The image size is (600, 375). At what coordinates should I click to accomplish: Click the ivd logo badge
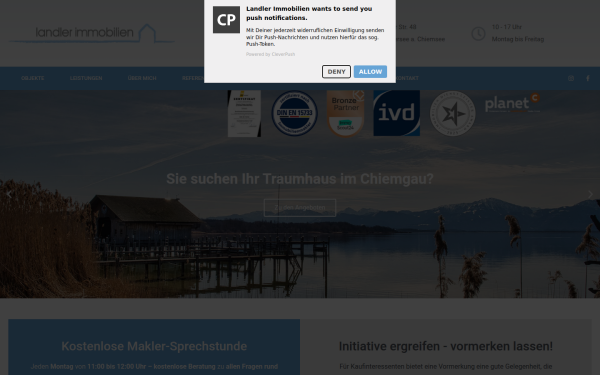click(x=396, y=113)
